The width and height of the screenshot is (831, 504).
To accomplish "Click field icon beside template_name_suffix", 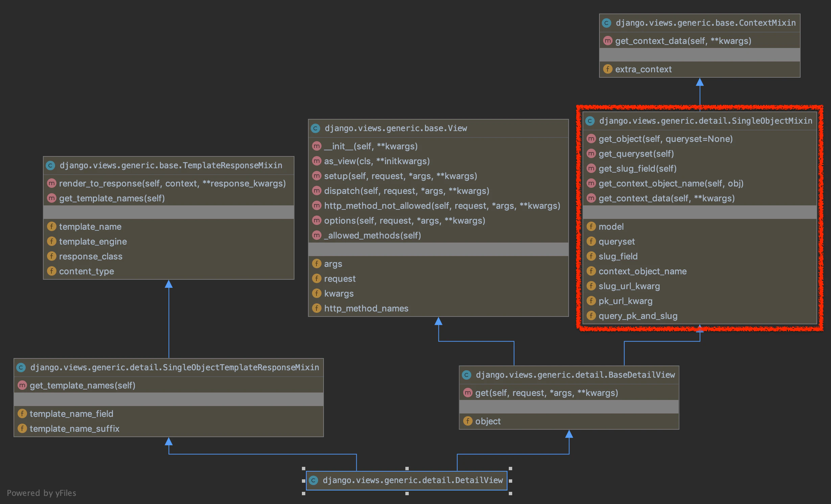I will [x=22, y=429].
